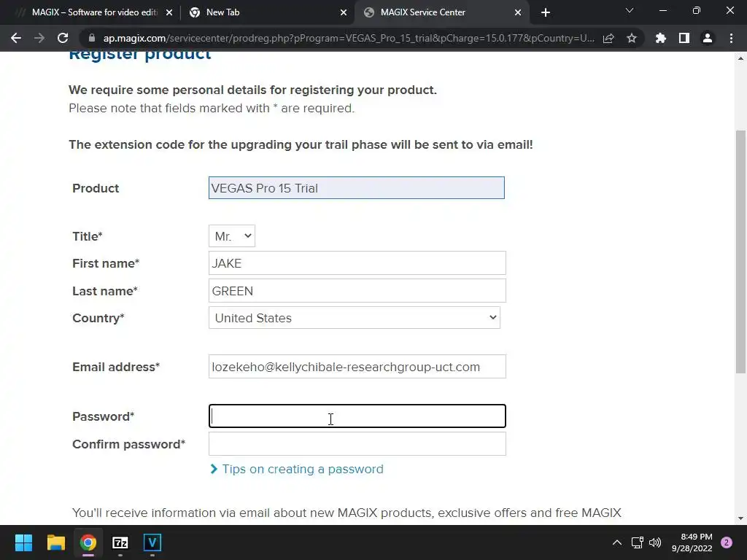The width and height of the screenshot is (747, 560).
Task: Click the scrollbar up arrow
Action: click(740, 58)
